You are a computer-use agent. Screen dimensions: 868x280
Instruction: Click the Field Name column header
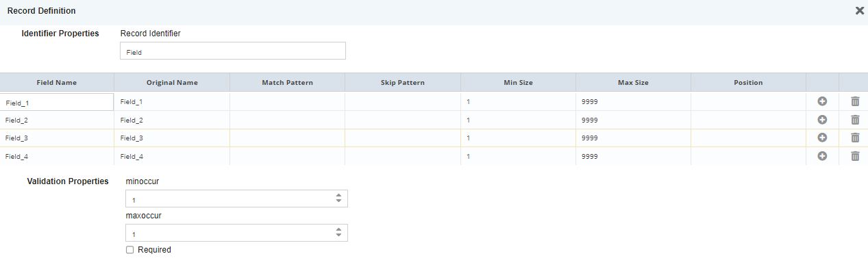pyautogui.click(x=57, y=82)
